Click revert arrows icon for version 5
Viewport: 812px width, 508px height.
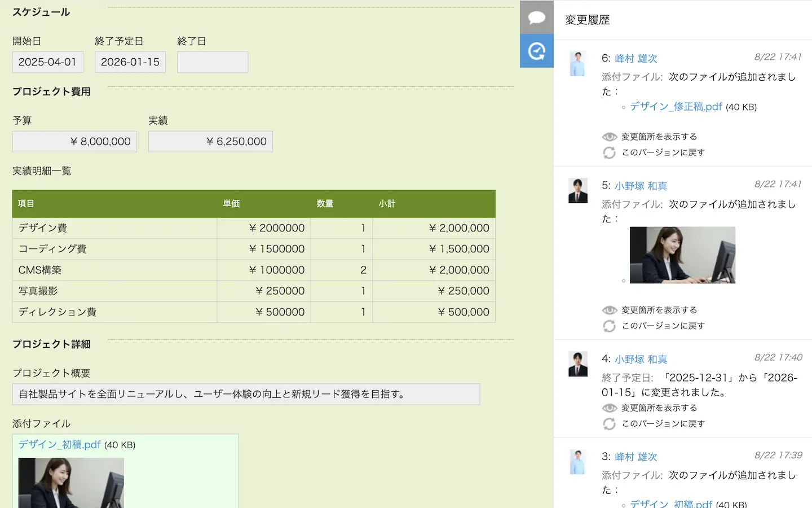609,326
